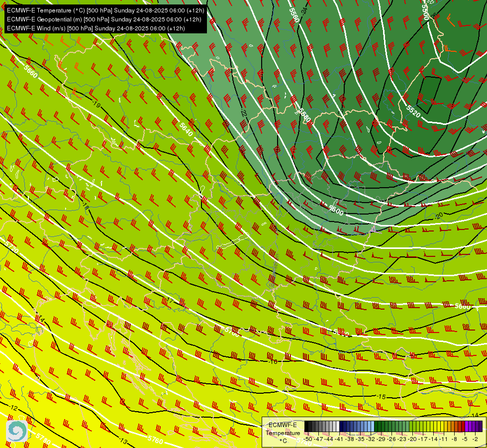Click the swirl weather logo icon
The height and width of the screenshot is (448, 487).
click(17, 431)
